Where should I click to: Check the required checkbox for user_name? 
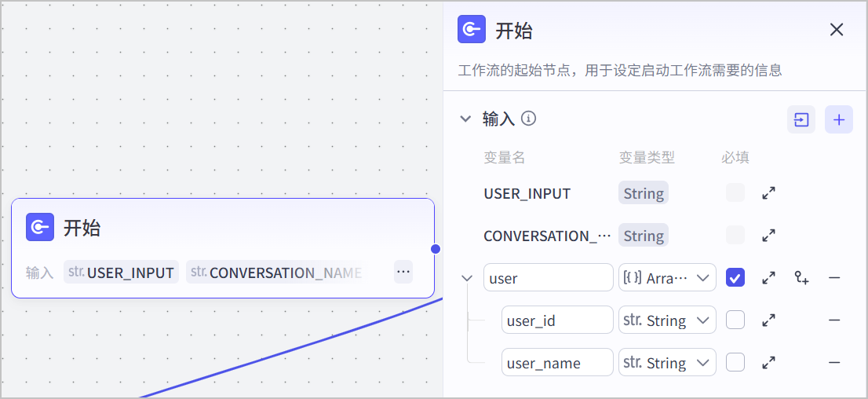pos(735,362)
